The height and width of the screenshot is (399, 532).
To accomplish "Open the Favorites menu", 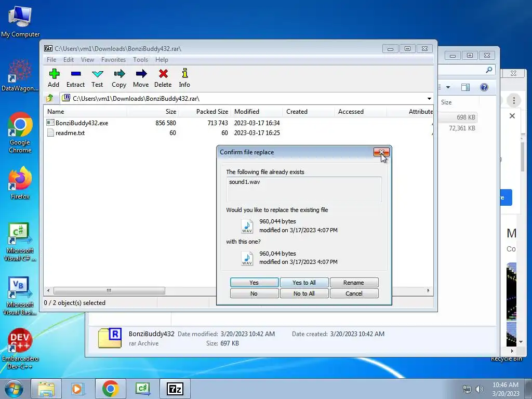I will click(113, 60).
